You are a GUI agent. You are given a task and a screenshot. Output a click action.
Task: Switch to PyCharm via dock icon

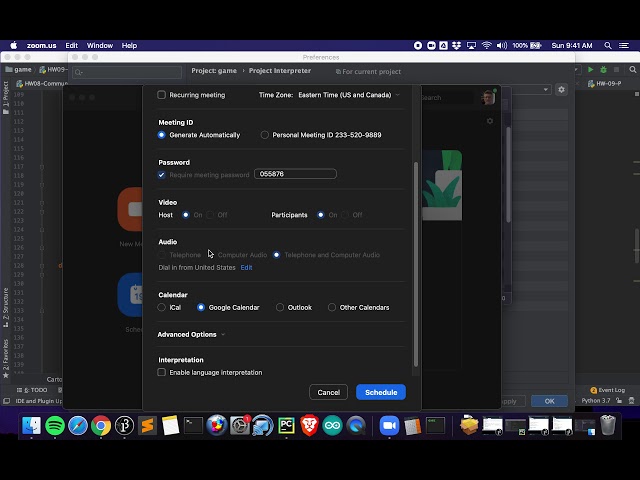[286, 426]
